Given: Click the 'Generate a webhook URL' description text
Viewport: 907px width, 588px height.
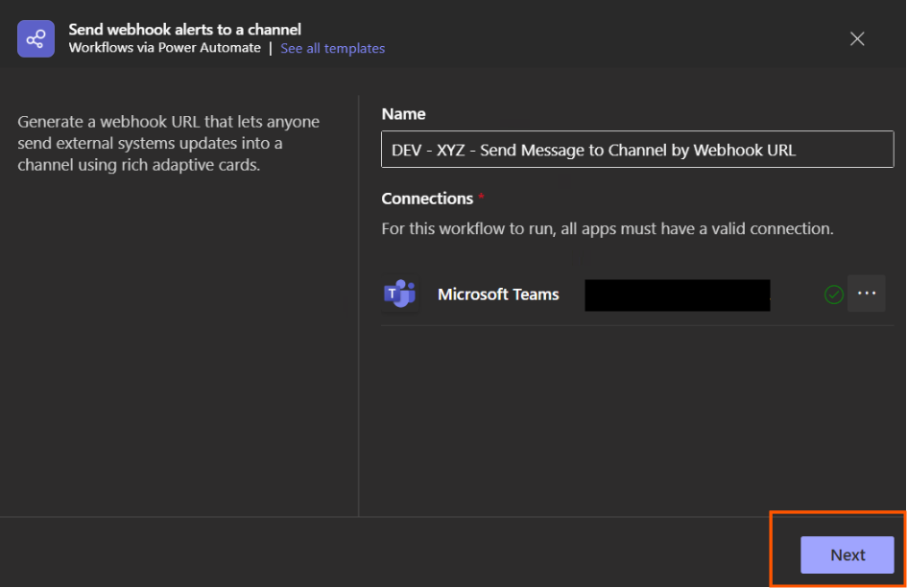Looking at the screenshot, I should [168, 143].
